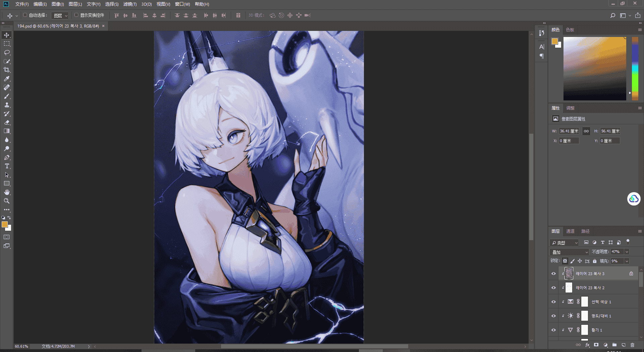
Task: Add a layer mask from the Layers panel footer
Action: pyautogui.click(x=596, y=345)
